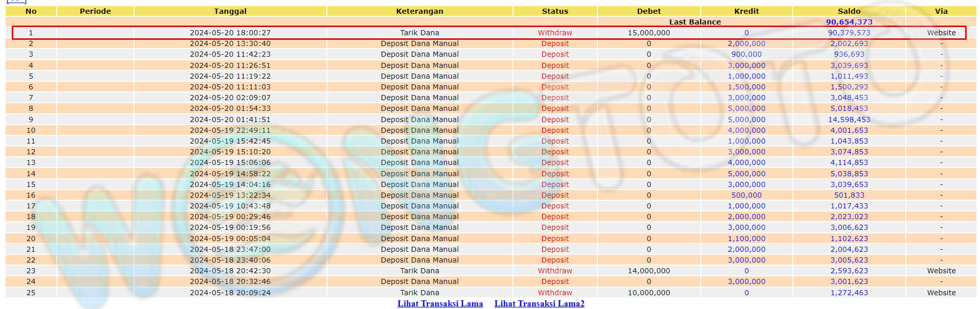The image size is (980, 309).
Task: Select the 15,000,000 debet amount
Action: (x=649, y=33)
